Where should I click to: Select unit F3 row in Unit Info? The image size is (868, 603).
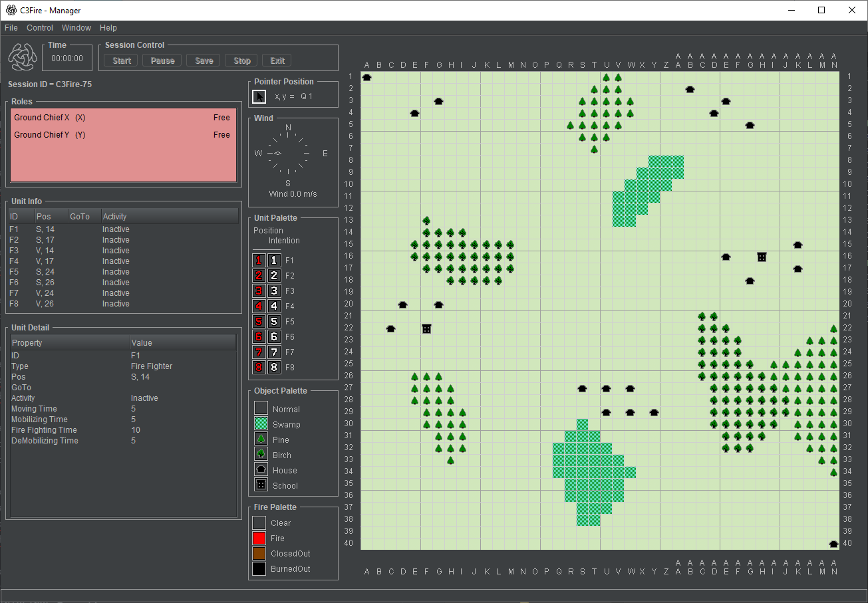pyautogui.click(x=122, y=251)
